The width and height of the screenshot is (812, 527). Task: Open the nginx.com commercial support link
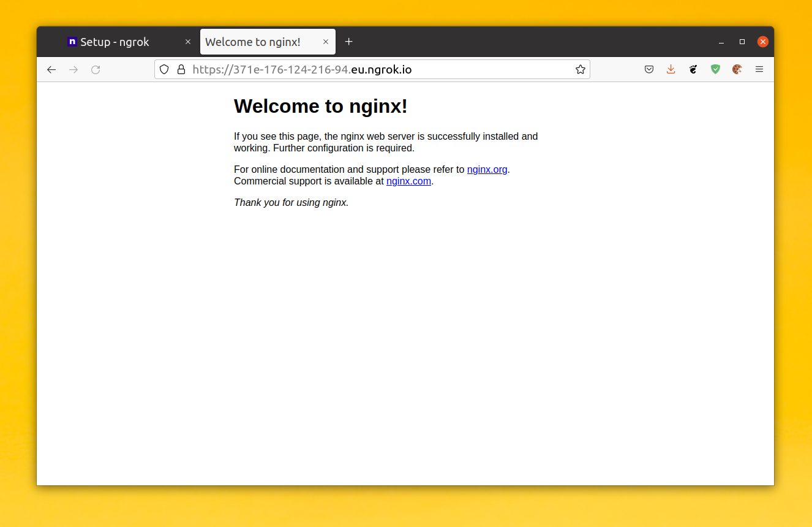(x=408, y=181)
